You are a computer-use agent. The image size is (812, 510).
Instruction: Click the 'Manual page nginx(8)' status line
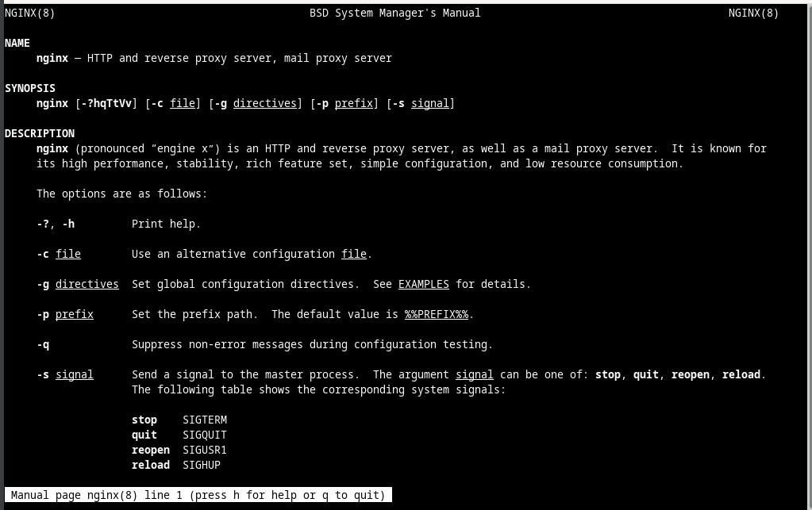pyautogui.click(x=198, y=495)
